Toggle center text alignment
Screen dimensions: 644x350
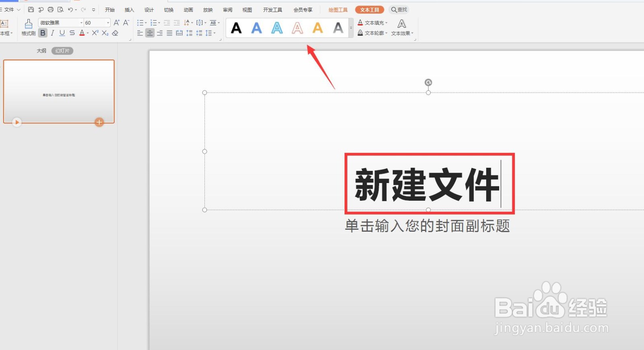point(150,33)
